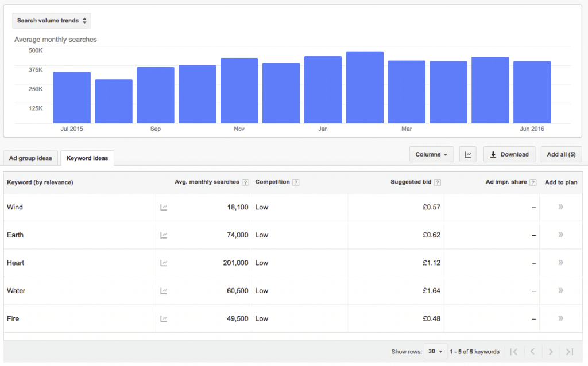
Task: Click the Jun 2016 bar in chart
Action: coord(532,92)
